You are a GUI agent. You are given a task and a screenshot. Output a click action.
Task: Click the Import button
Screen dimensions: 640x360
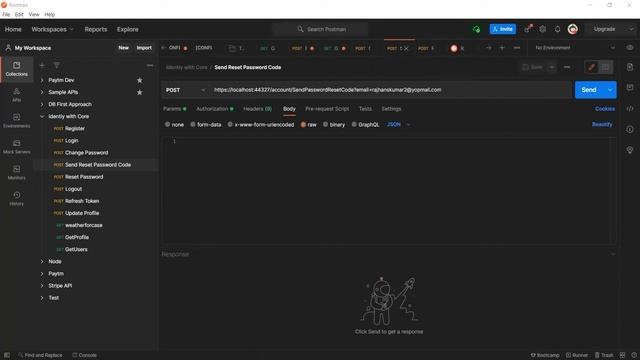tap(144, 48)
